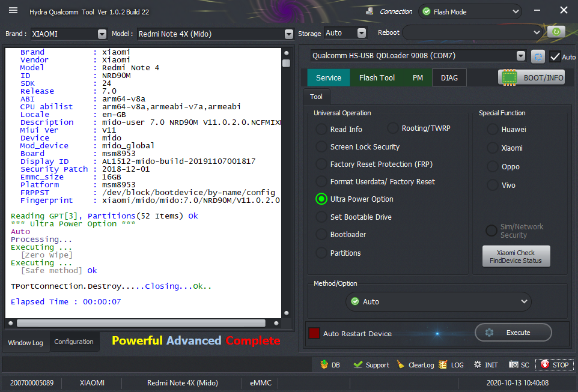This screenshot has width=578, height=392.
Task: Click the 'Elapsed Time : 00:00:07' line
Action: point(65,302)
